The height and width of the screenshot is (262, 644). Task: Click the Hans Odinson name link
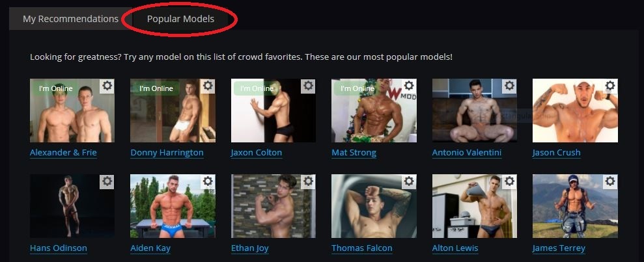pos(59,248)
